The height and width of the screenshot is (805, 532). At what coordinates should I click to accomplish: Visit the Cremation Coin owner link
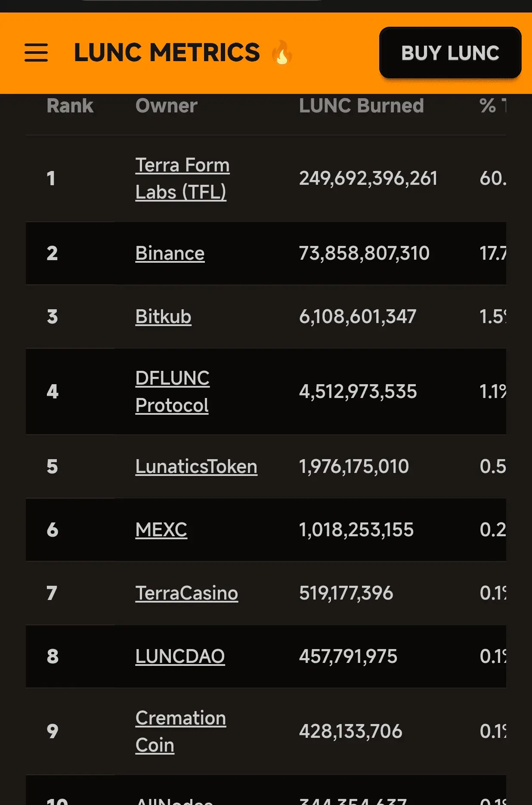[181, 731]
